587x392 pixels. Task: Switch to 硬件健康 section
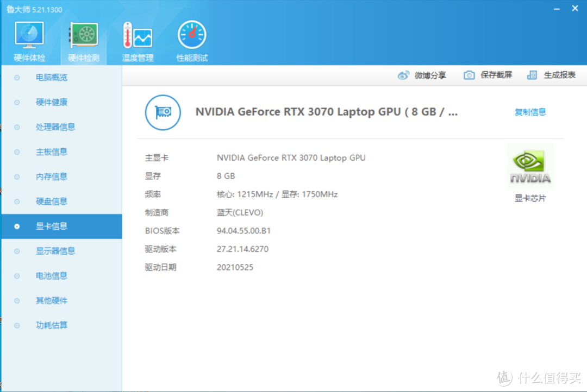point(52,102)
